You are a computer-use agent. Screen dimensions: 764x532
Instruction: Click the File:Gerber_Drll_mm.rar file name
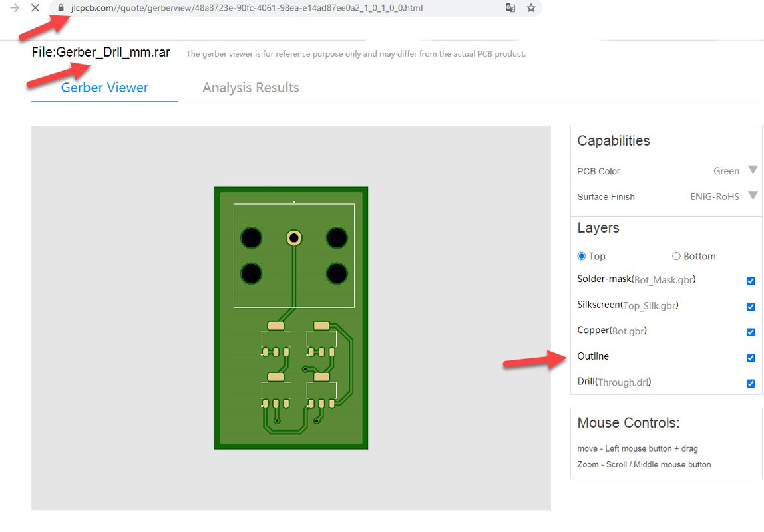(x=101, y=52)
